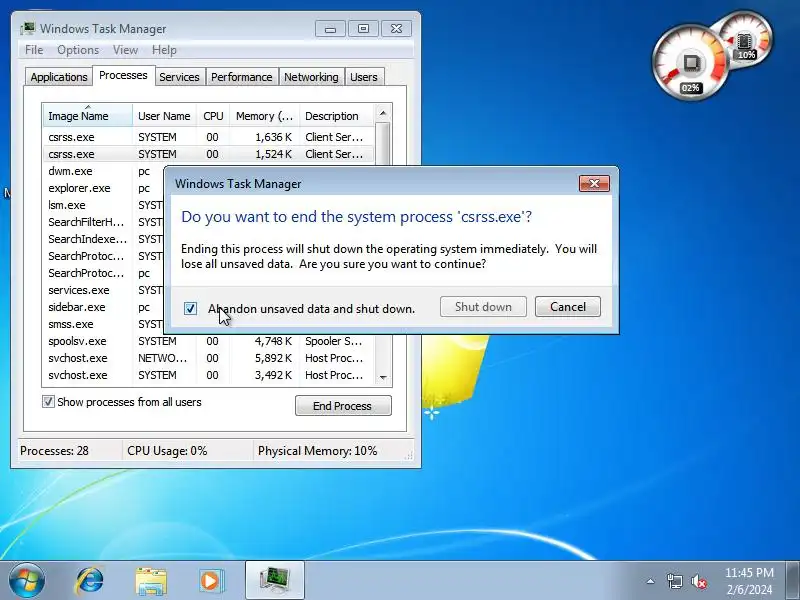Open the network tray icon

674,581
